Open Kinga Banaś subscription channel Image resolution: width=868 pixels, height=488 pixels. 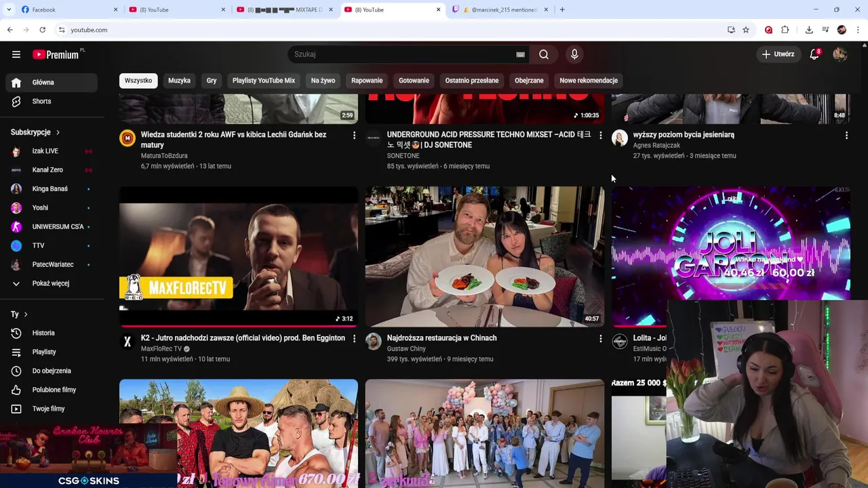point(52,189)
